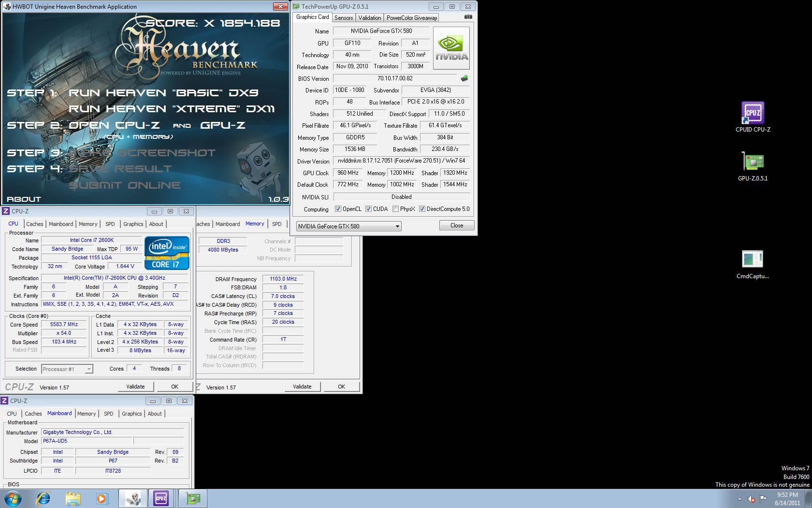
Task: Click SUBMIT ONLINE in Heaven app
Action: tap(125, 185)
